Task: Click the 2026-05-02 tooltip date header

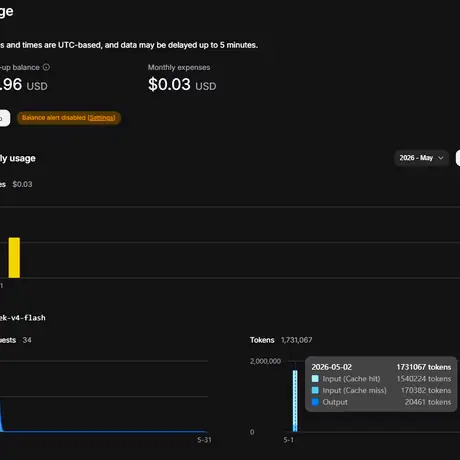Action: [x=332, y=367]
